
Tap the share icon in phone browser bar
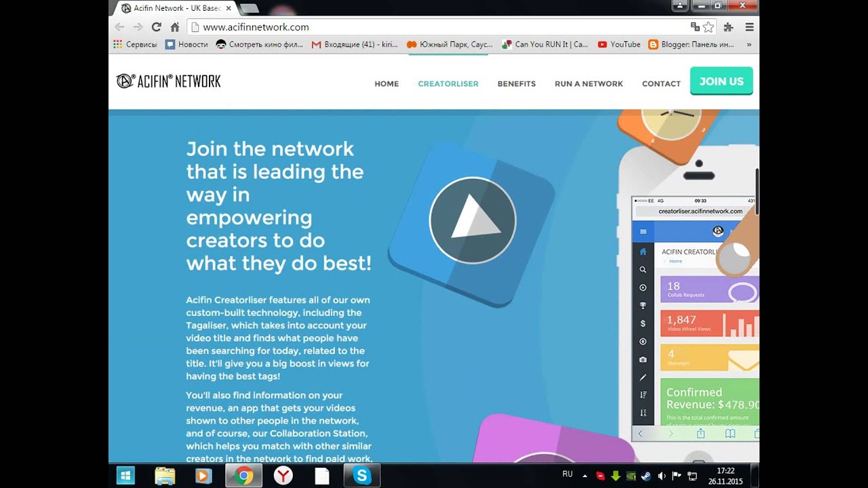[701, 434]
